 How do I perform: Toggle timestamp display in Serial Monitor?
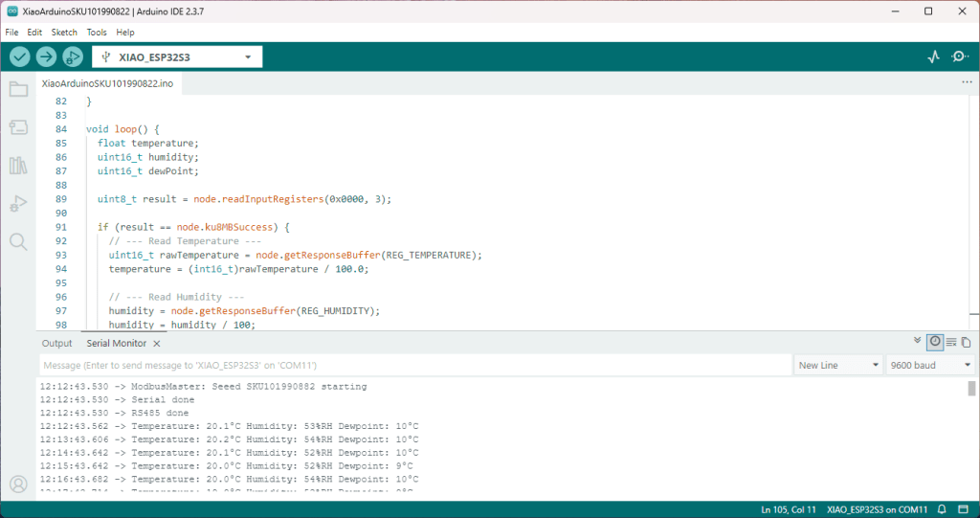[935, 342]
